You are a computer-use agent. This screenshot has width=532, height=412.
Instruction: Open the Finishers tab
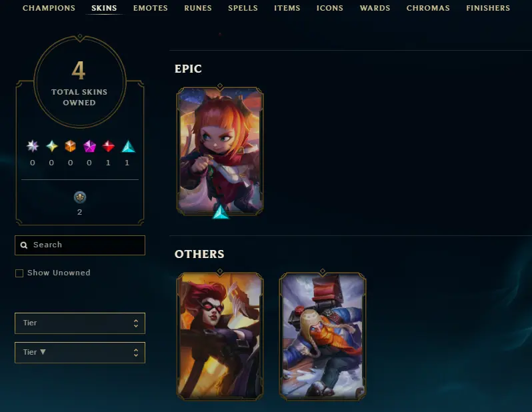click(488, 8)
